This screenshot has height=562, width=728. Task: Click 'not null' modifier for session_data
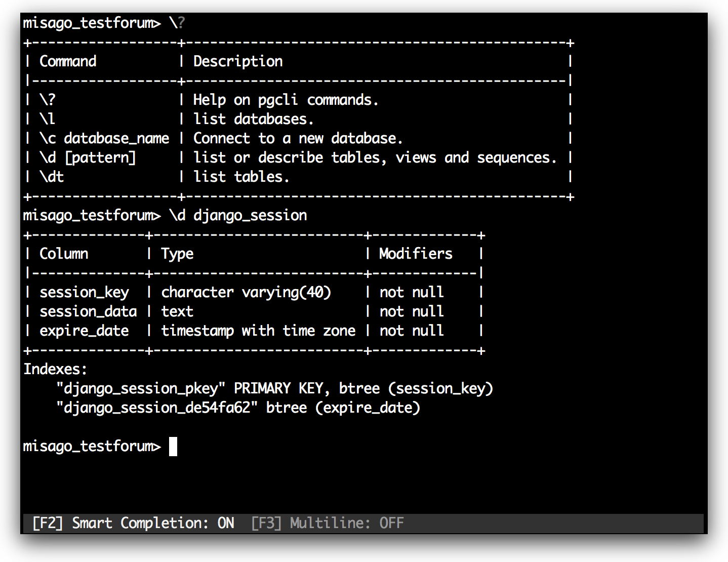click(412, 311)
